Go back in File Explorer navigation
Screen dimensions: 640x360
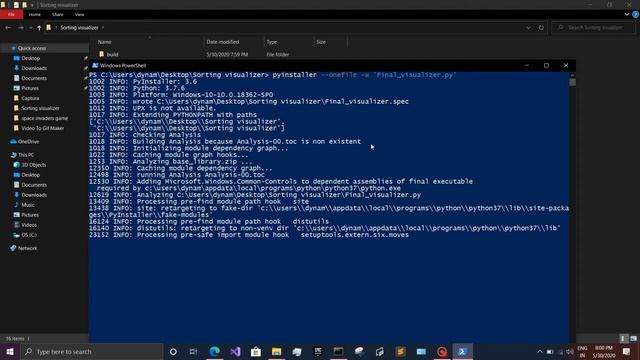tap(8, 28)
